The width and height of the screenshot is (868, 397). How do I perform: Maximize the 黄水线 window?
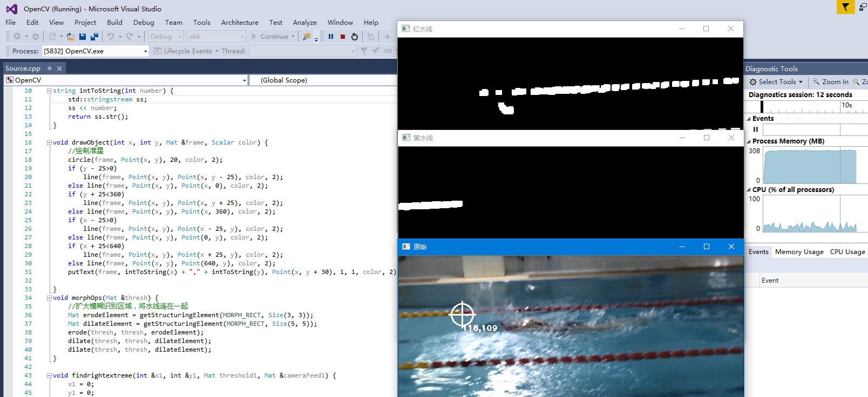pos(706,138)
